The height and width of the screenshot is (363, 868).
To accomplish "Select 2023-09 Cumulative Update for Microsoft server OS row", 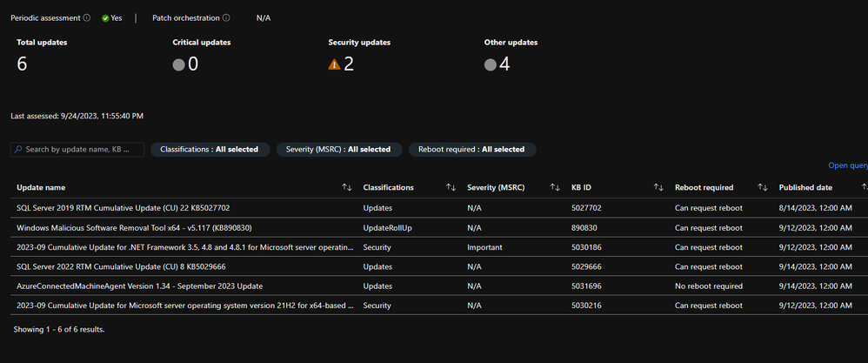I will click(439, 306).
